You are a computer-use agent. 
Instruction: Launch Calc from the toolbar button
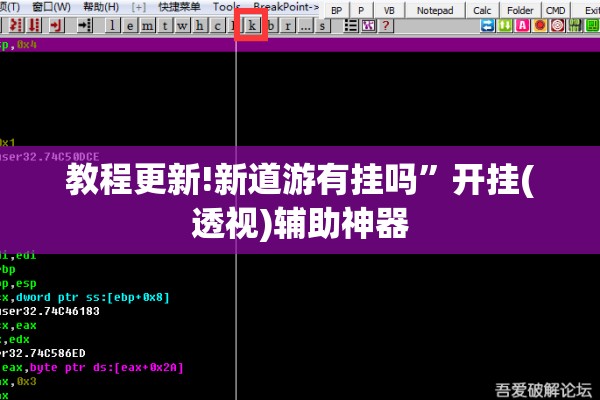click(x=482, y=10)
